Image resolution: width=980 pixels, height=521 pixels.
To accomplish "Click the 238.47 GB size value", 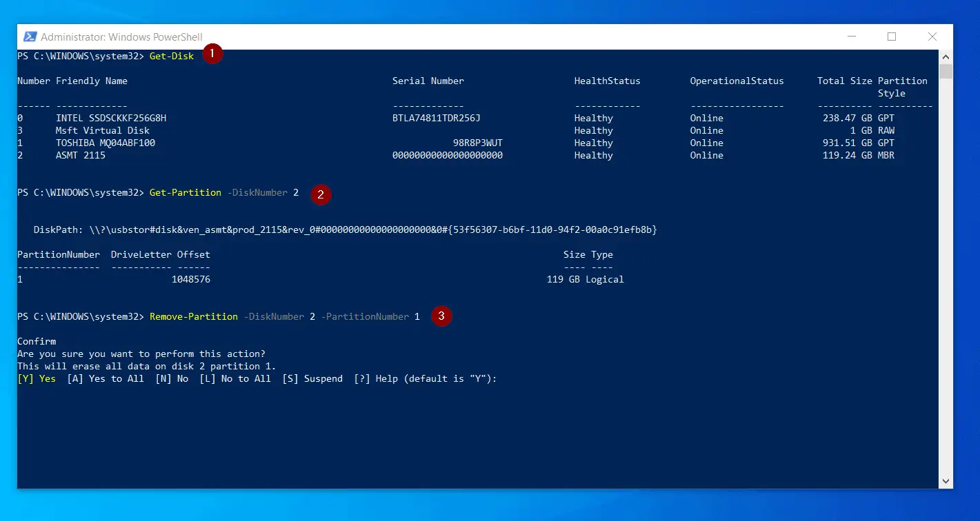I will (x=848, y=118).
